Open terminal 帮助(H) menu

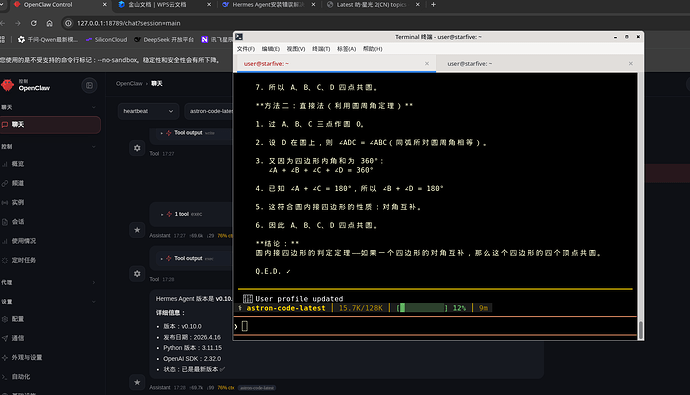pyautogui.click(x=372, y=49)
